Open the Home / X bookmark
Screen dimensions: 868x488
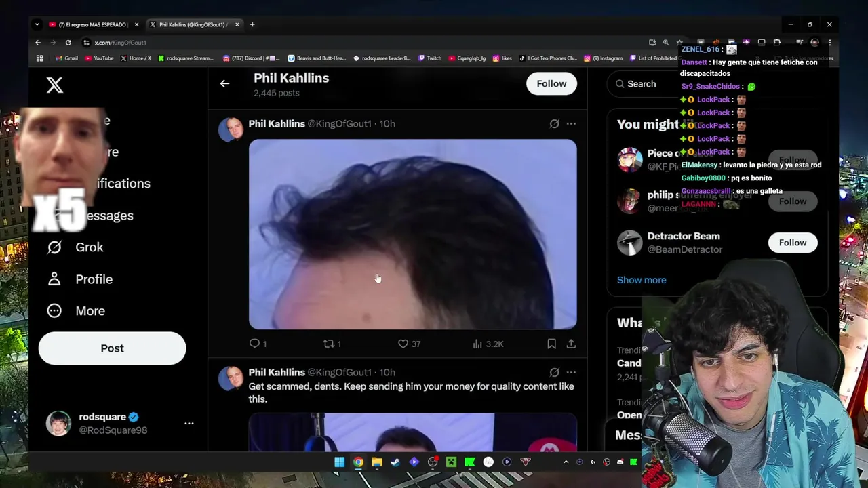click(136, 58)
